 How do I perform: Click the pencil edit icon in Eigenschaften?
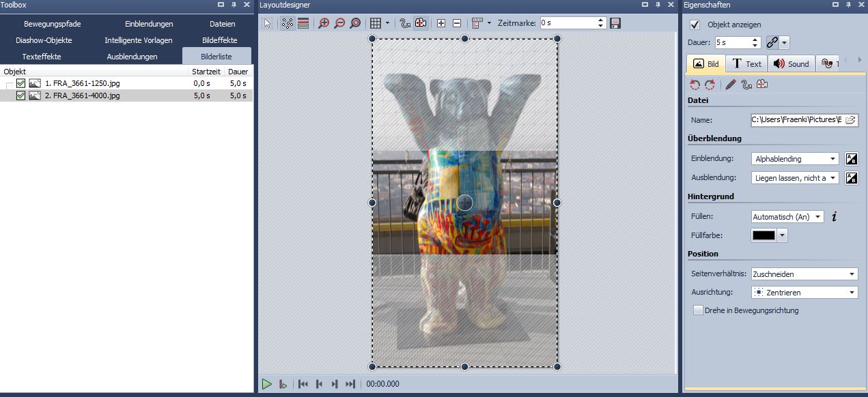click(730, 85)
